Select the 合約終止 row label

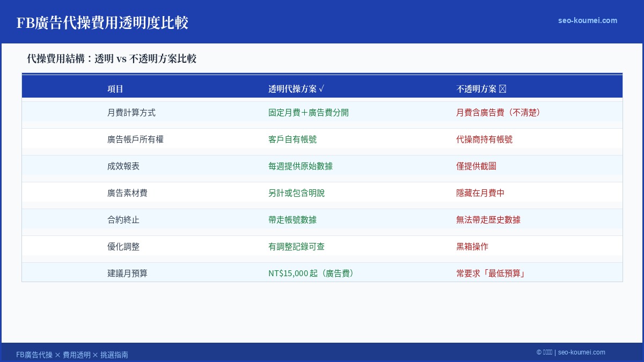tap(123, 220)
